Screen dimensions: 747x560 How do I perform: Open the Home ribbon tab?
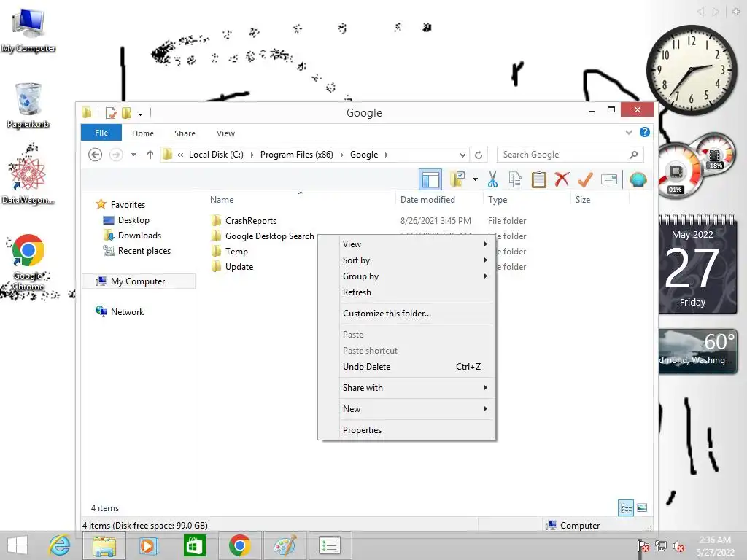point(143,133)
